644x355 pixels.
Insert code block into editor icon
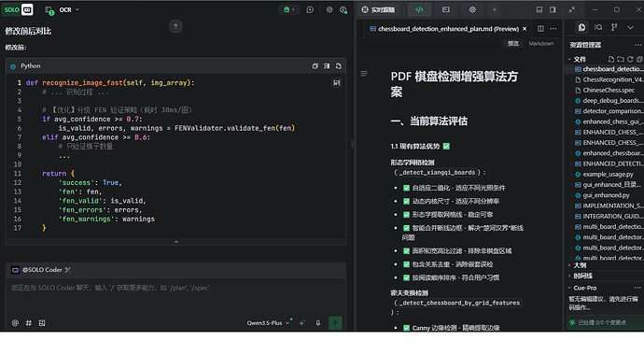pos(327,65)
